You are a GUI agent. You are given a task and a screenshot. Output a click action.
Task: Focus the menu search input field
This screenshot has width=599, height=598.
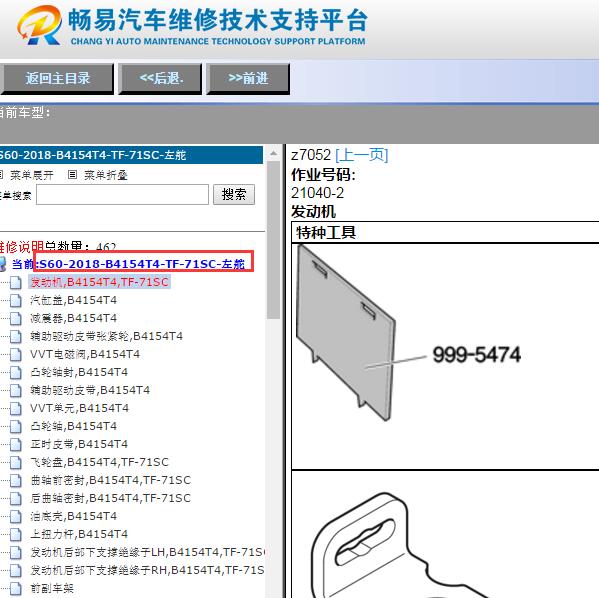pyautogui.click(x=123, y=194)
